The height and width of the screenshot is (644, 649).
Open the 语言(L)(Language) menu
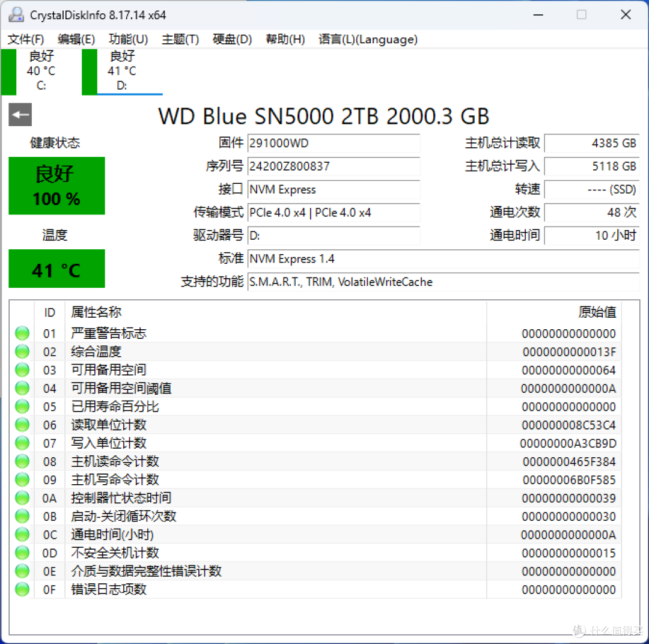tap(368, 39)
